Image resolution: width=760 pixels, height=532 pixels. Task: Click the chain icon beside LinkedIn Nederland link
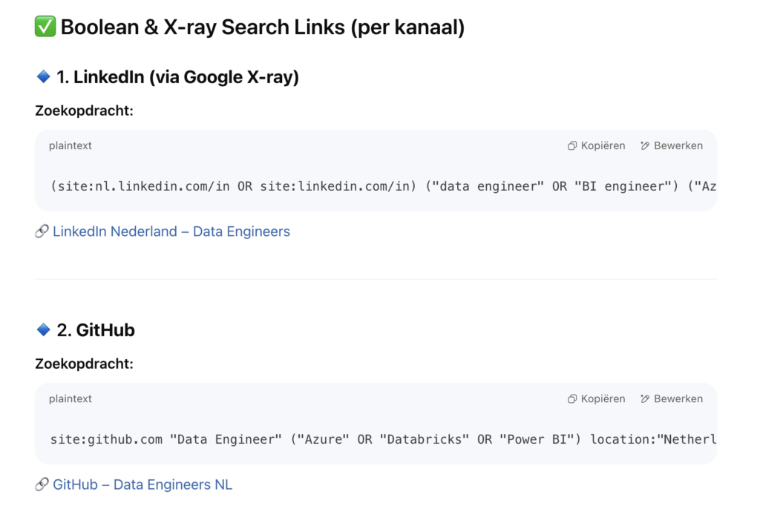(42, 232)
